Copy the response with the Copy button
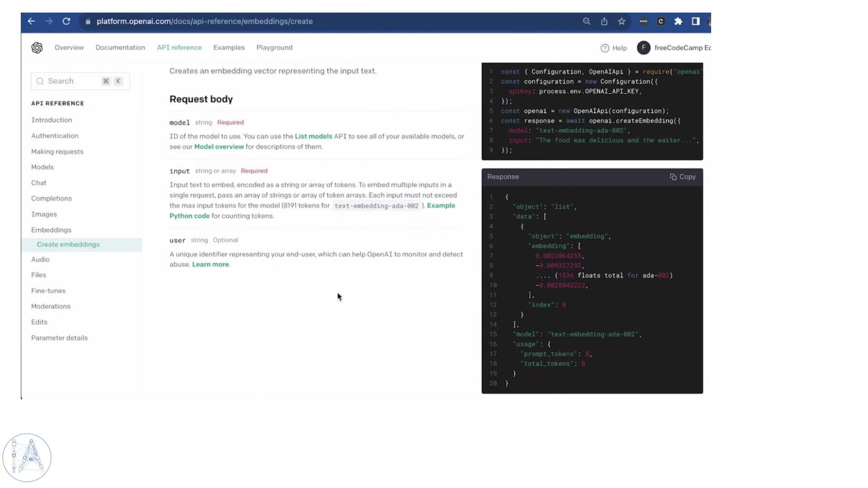This screenshot has width=868, height=488. pyautogui.click(x=683, y=177)
